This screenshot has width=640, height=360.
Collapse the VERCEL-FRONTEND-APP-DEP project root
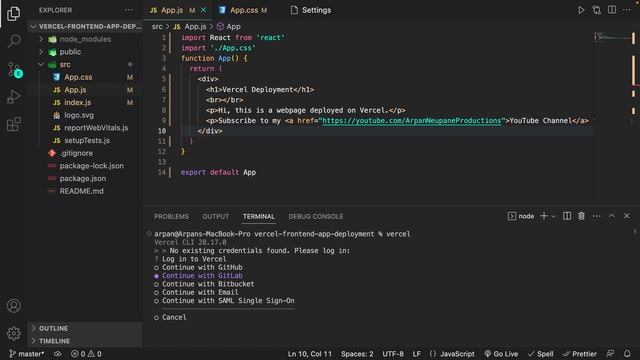pyautogui.click(x=86, y=27)
